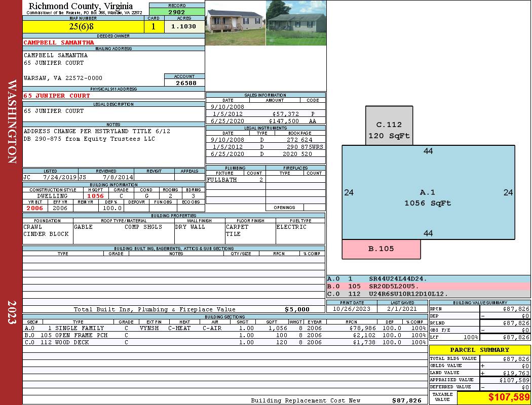This screenshot has height=405, width=532.
Task: Select map number 25(6)8
Action: point(82,26)
